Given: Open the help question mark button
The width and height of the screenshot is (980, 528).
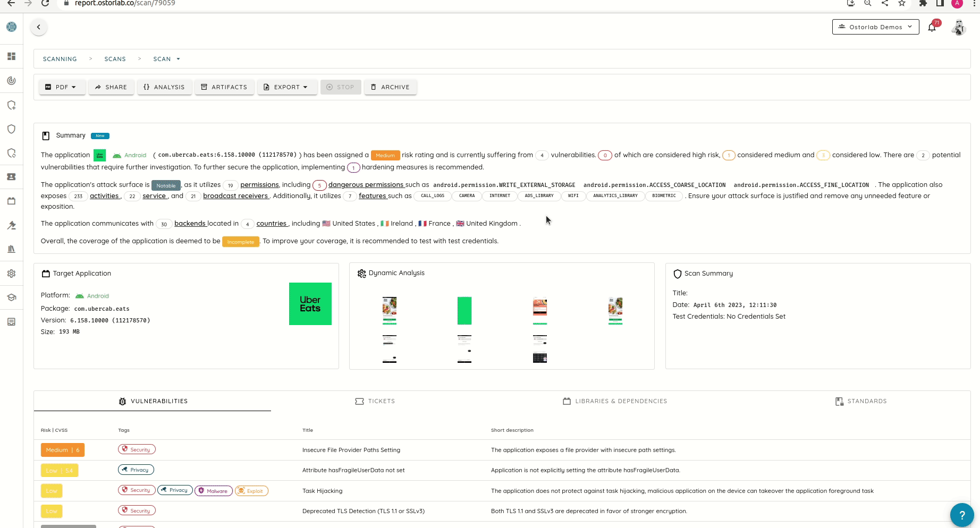Looking at the screenshot, I should [x=962, y=515].
